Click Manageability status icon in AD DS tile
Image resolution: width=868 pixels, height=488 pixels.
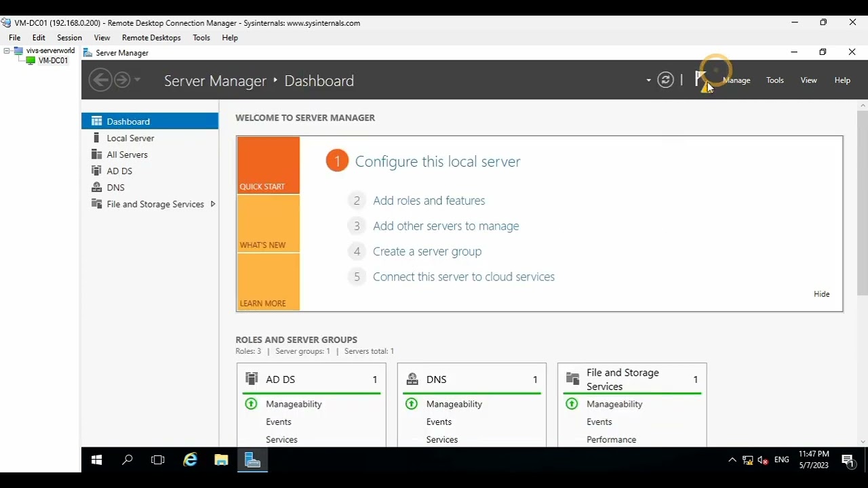251,404
